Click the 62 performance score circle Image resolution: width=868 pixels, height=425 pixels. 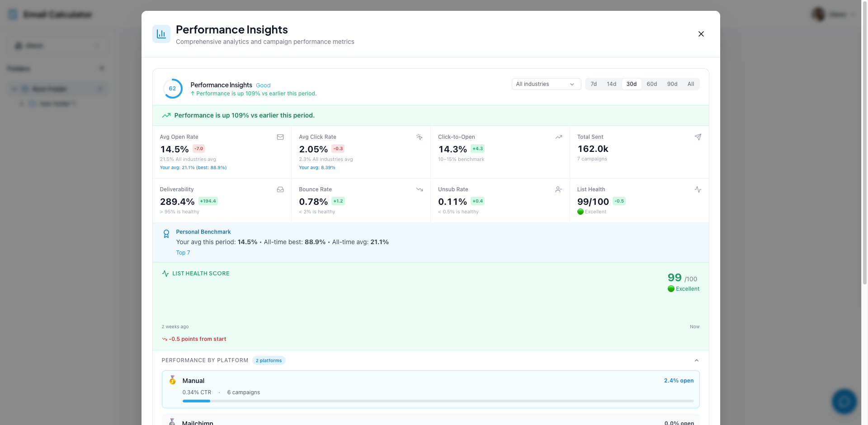tap(172, 89)
